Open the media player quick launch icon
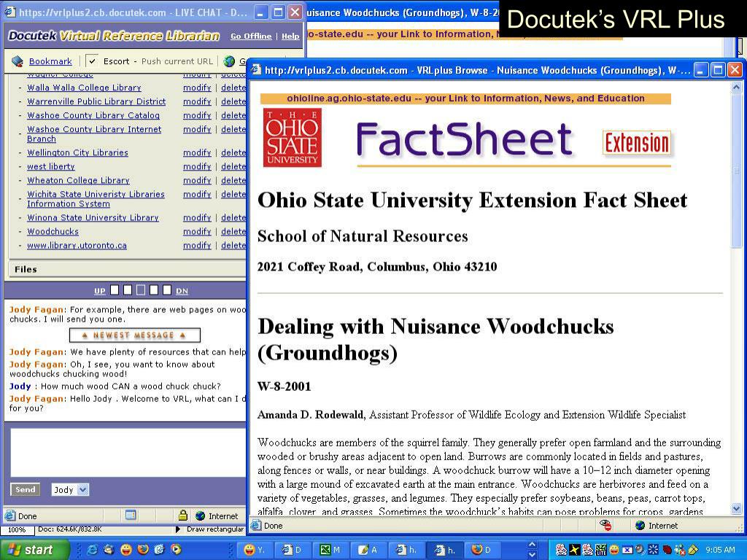This screenshot has height=560, width=747. tap(176, 550)
